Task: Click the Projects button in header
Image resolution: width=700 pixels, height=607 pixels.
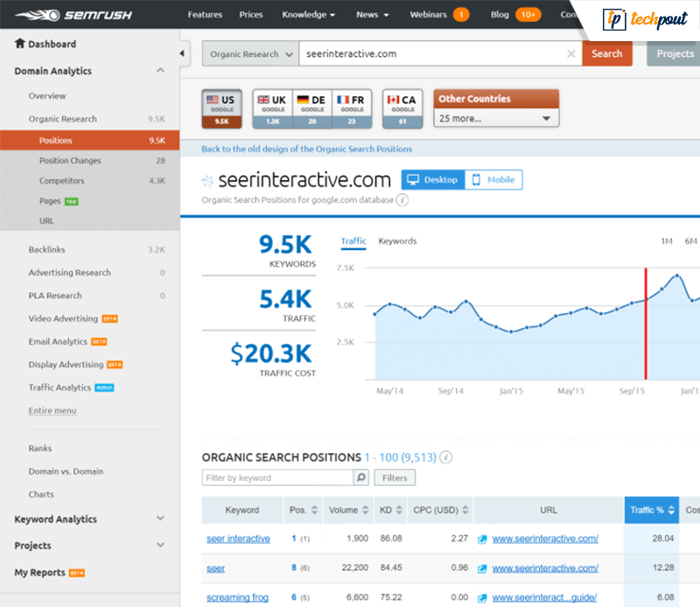Action: click(674, 53)
